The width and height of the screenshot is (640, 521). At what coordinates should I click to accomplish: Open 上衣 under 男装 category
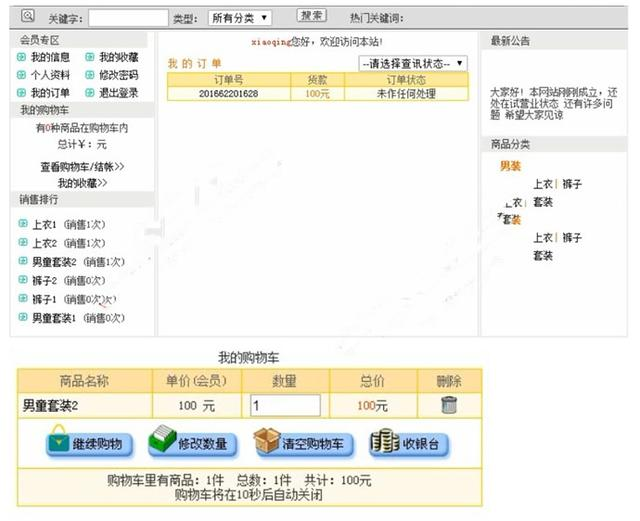543,184
